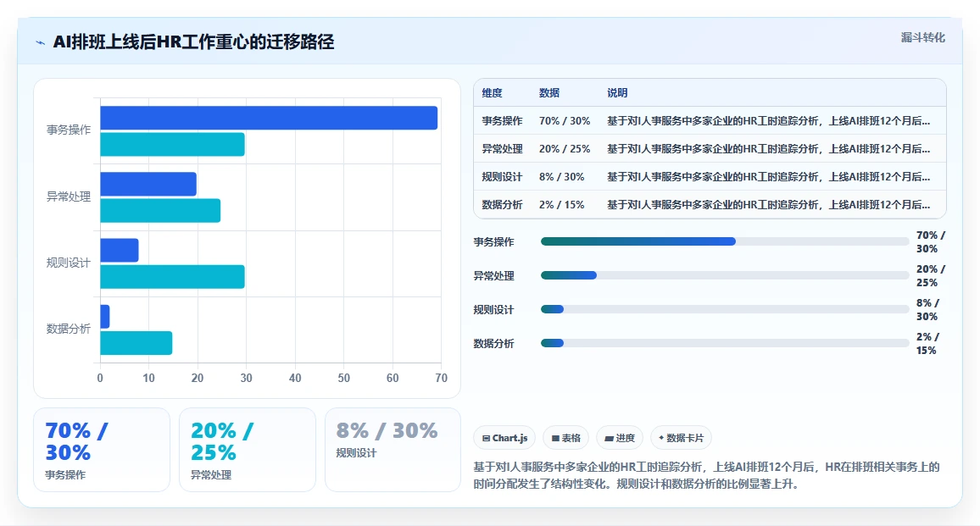Click the title AI排班上线后HR工作重心的迁移路径

click(x=194, y=42)
